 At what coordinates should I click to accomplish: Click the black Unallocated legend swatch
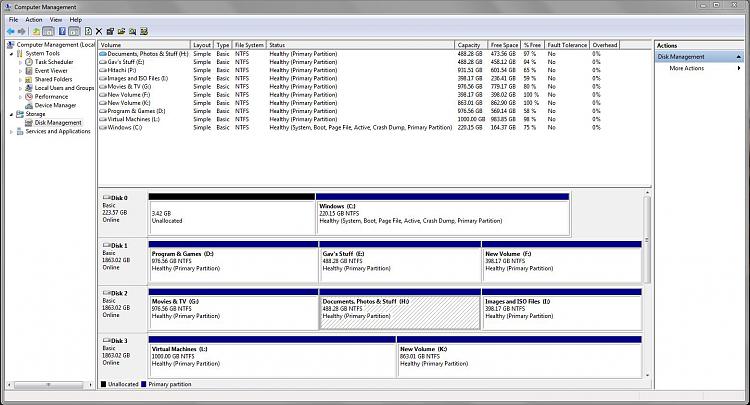pyautogui.click(x=103, y=384)
